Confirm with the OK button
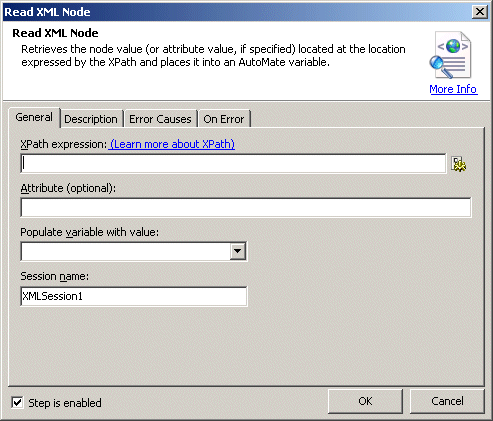Image resolution: width=493 pixels, height=421 pixels. (365, 401)
